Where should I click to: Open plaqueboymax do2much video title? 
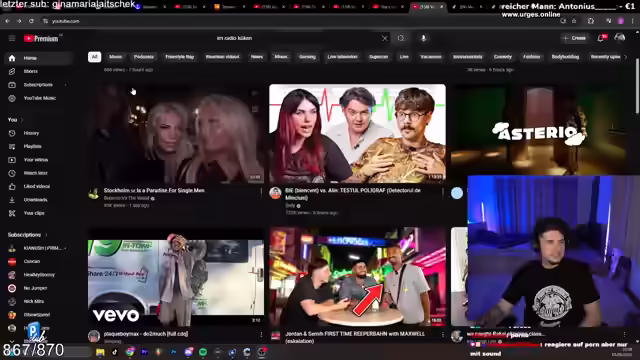146,334
